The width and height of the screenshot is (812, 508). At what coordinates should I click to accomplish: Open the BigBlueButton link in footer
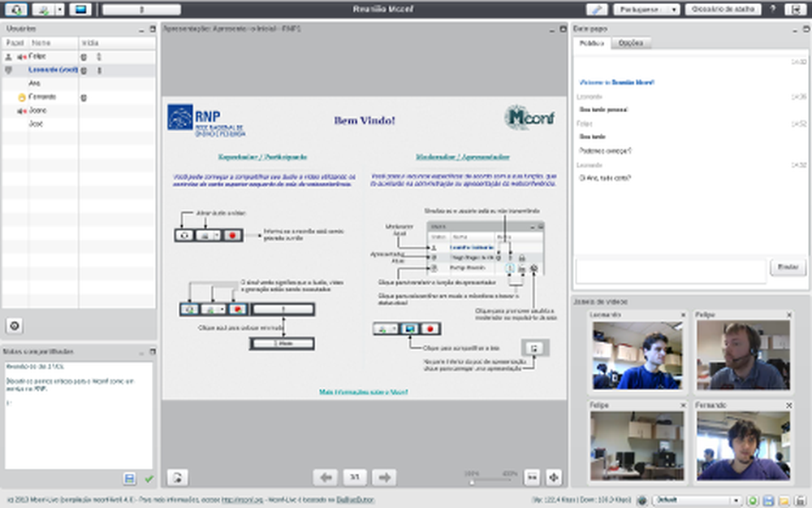pos(356,500)
